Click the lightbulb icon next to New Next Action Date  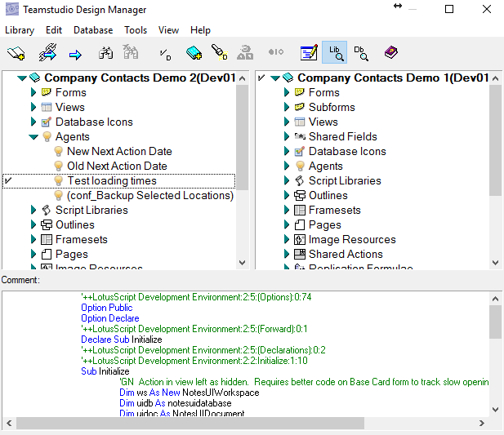pos(59,151)
